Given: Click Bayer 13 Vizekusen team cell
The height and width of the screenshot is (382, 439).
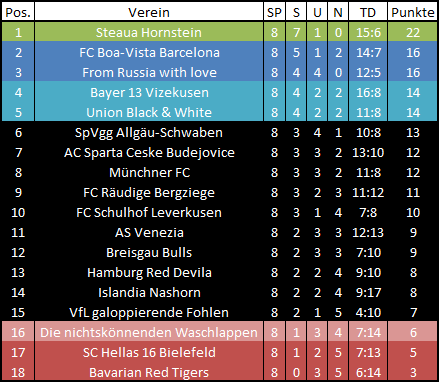Looking at the screenshot, I should click(149, 92).
